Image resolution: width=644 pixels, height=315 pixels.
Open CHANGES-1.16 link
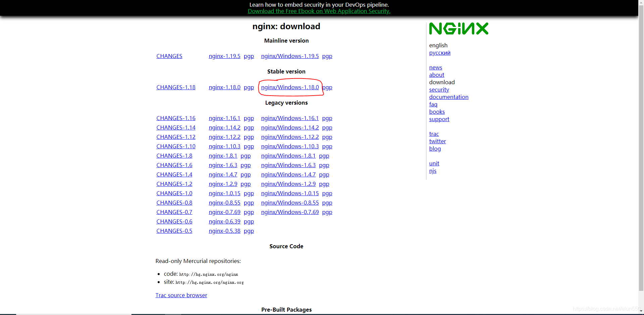(176, 118)
